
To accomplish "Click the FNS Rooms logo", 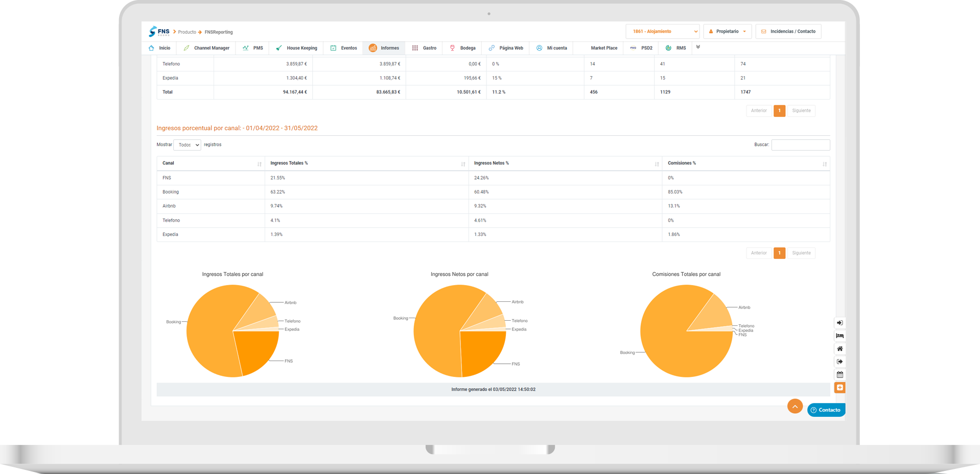I will [159, 32].
